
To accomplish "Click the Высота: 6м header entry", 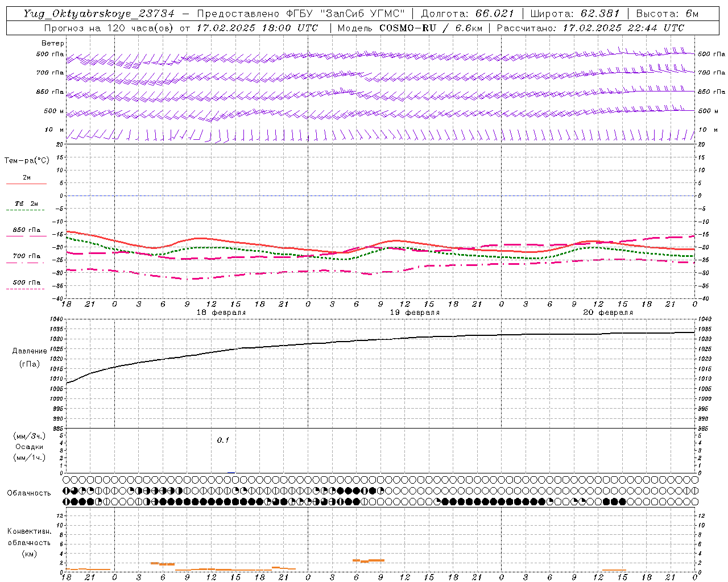I will tap(667, 14).
